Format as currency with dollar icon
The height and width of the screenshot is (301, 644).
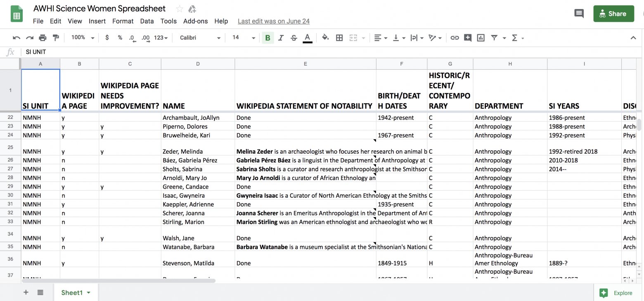point(107,38)
